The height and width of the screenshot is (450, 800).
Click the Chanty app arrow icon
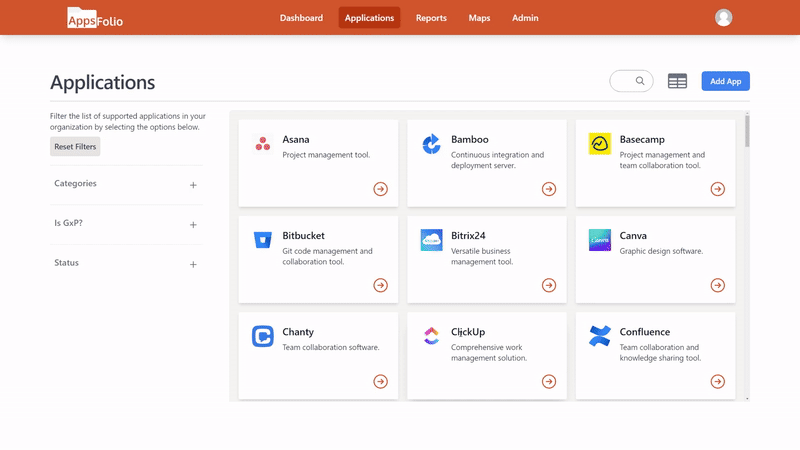point(381,381)
